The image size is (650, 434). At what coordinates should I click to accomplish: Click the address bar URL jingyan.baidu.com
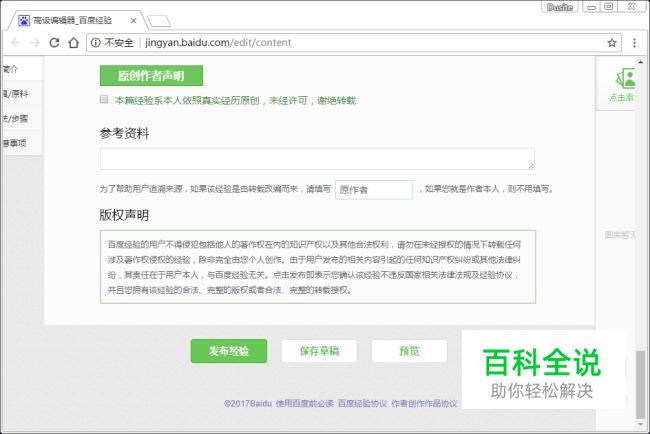(x=218, y=43)
